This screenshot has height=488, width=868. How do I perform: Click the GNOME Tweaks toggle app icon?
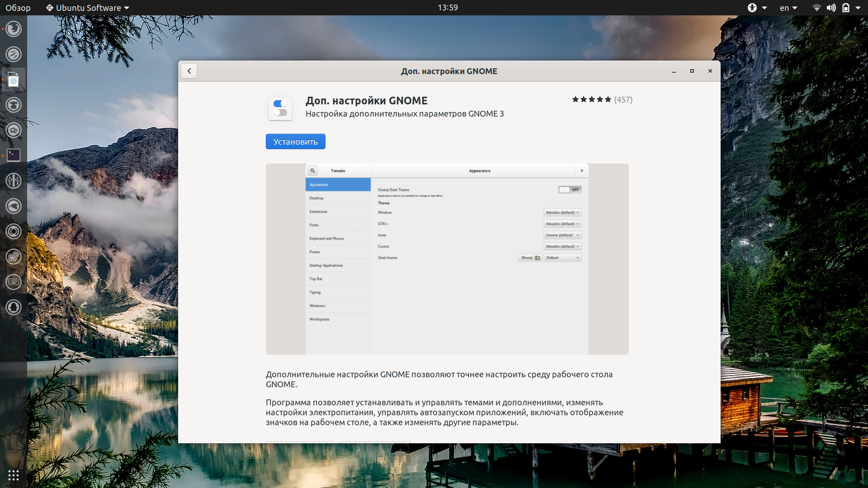(x=280, y=108)
